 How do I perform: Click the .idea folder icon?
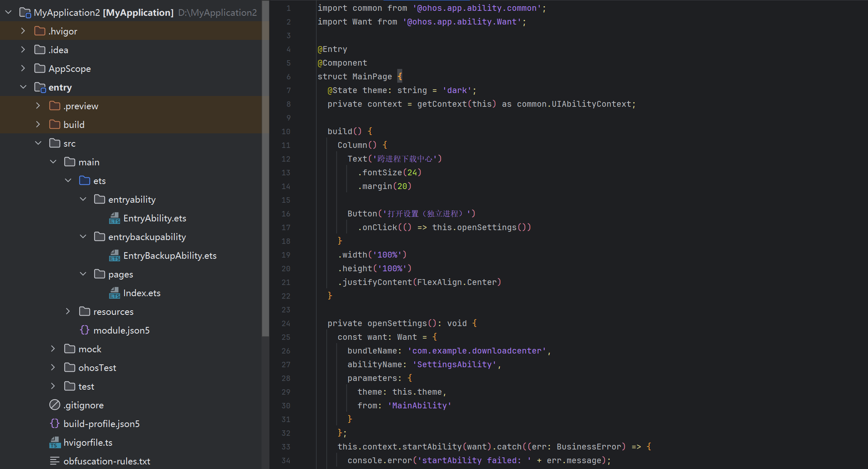coord(40,50)
